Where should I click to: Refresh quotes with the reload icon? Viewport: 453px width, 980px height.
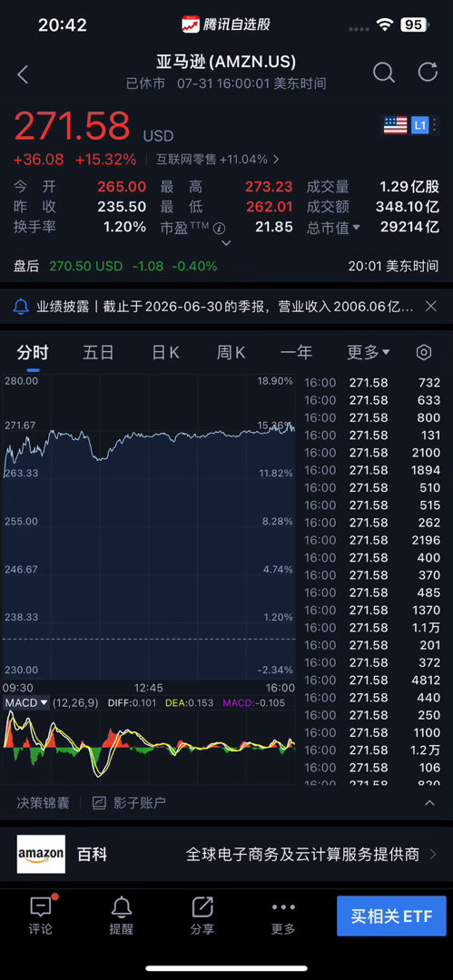click(x=428, y=73)
